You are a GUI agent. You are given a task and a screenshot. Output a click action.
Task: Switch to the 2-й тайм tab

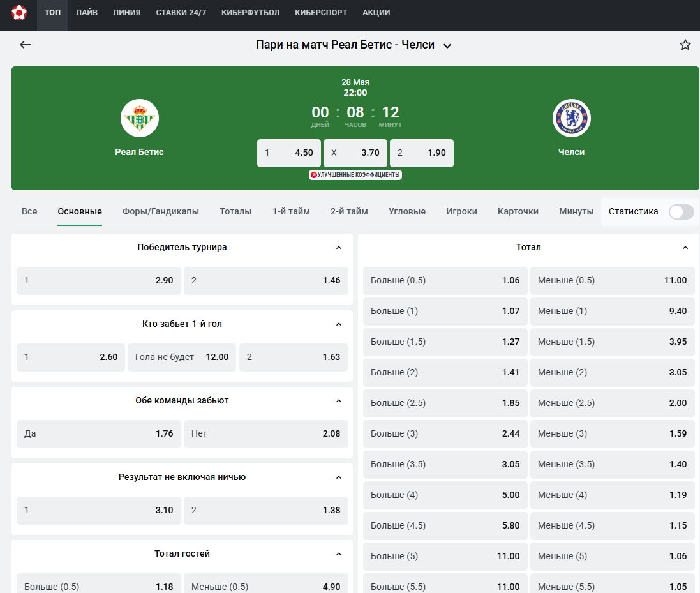(x=349, y=212)
